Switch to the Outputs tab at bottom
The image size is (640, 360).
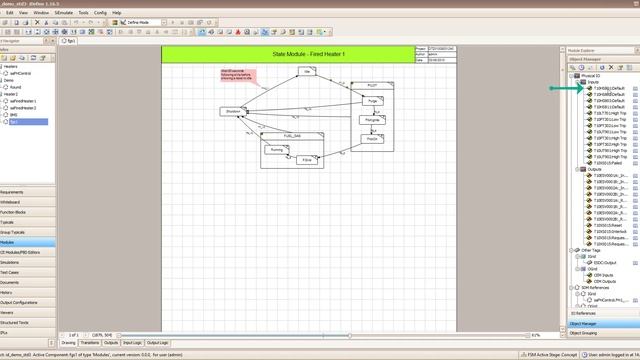(111, 343)
